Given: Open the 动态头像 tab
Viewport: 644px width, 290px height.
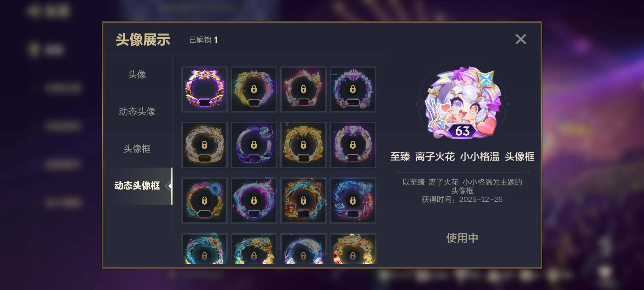Looking at the screenshot, I should point(137,111).
